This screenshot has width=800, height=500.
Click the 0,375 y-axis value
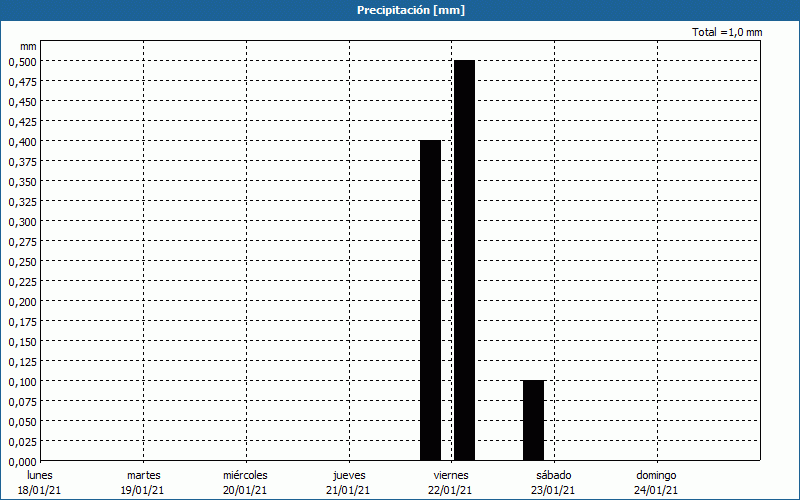click(x=23, y=161)
